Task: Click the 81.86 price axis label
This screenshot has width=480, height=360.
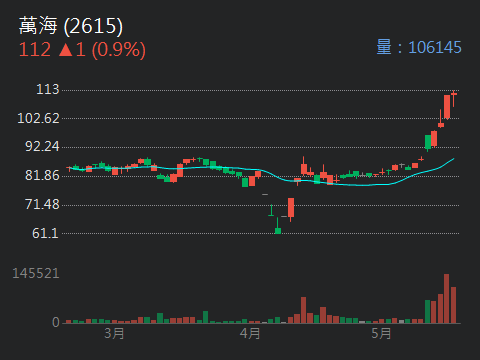Action: pos(42,175)
